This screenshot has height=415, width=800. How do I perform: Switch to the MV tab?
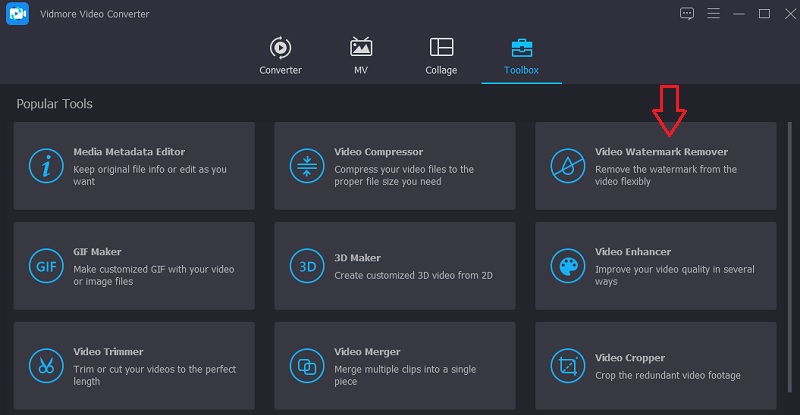(x=361, y=56)
